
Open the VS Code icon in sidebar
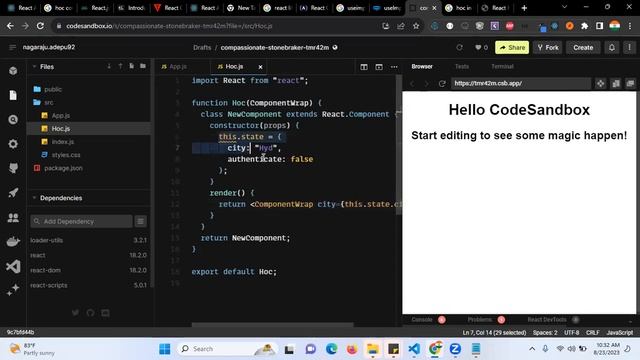point(13,267)
